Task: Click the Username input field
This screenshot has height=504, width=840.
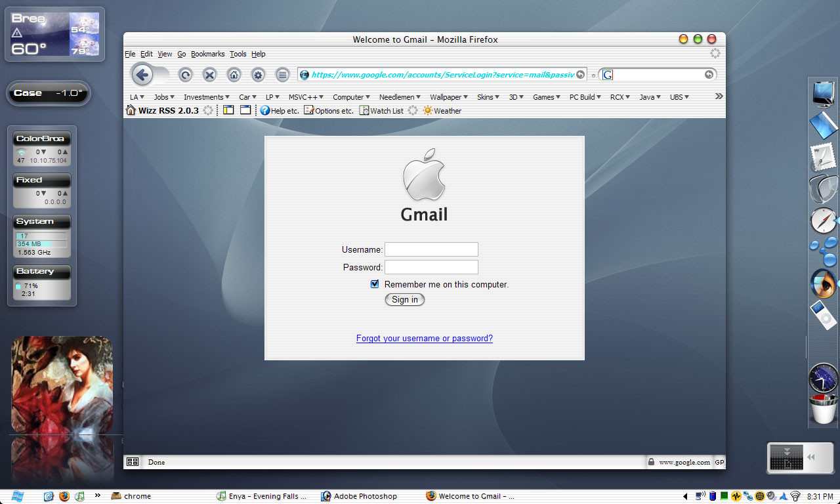Action: tap(431, 249)
